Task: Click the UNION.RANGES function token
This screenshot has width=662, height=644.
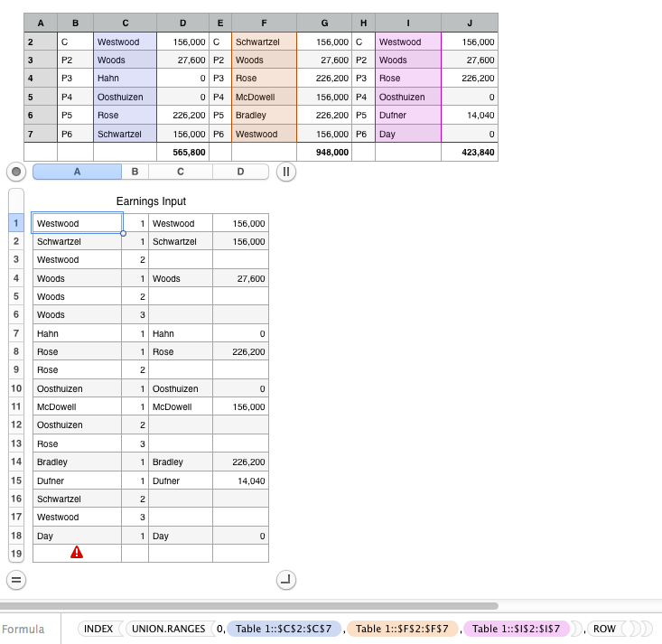Action: [x=169, y=629]
